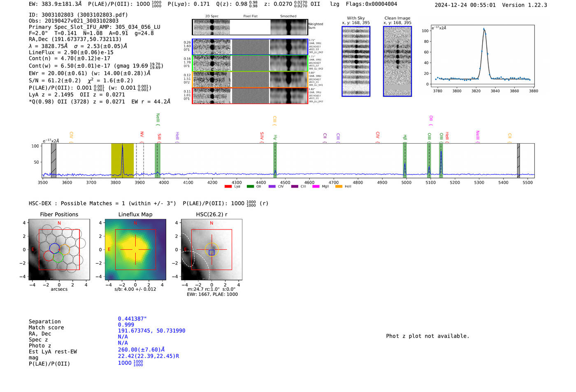
Task: Click the red Lyα legend swatch
Action: tap(228, 186)
